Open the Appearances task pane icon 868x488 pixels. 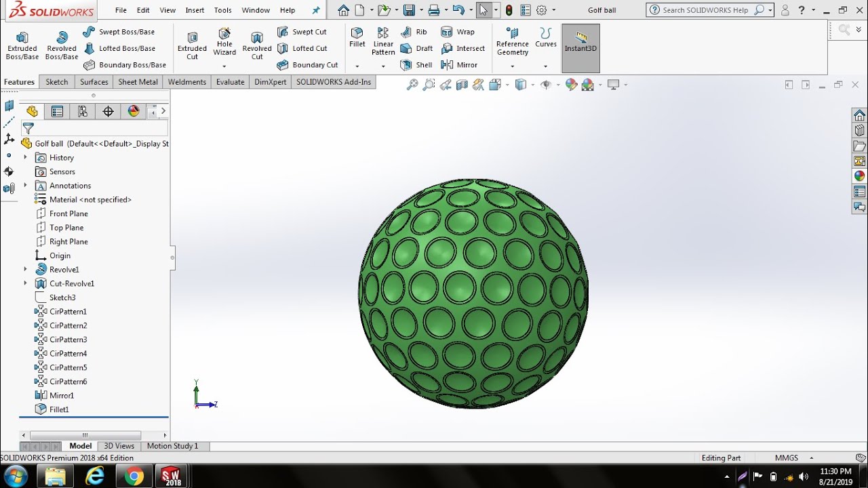[860, 176]
